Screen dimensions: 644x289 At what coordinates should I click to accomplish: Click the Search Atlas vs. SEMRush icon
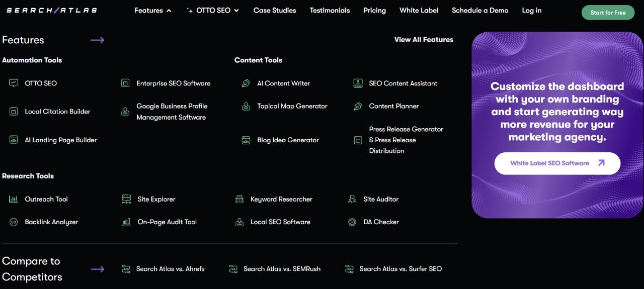(x=233, y=269)
